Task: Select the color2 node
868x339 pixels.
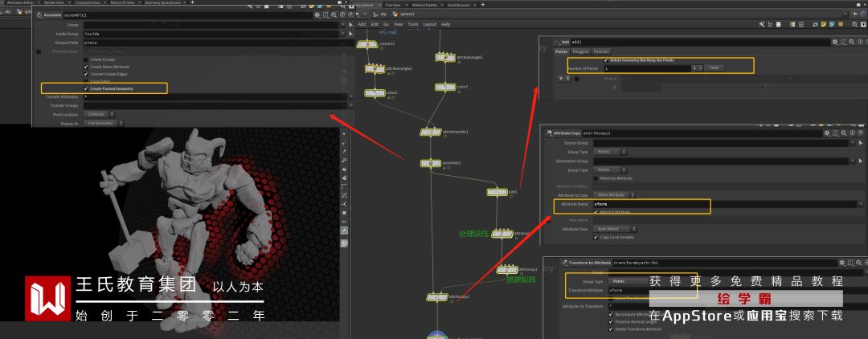Action: coord(375,93)
